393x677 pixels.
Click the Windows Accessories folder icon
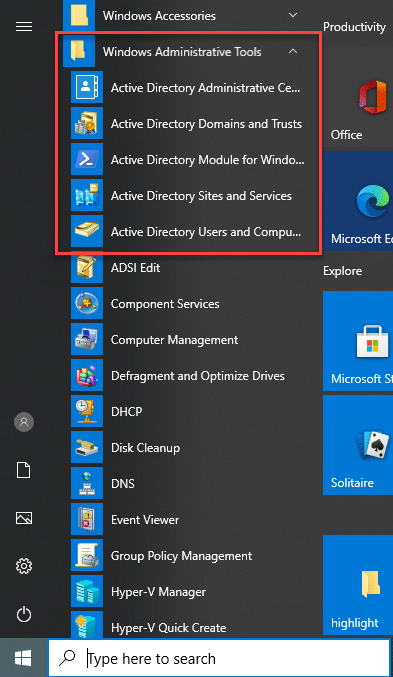79,15
